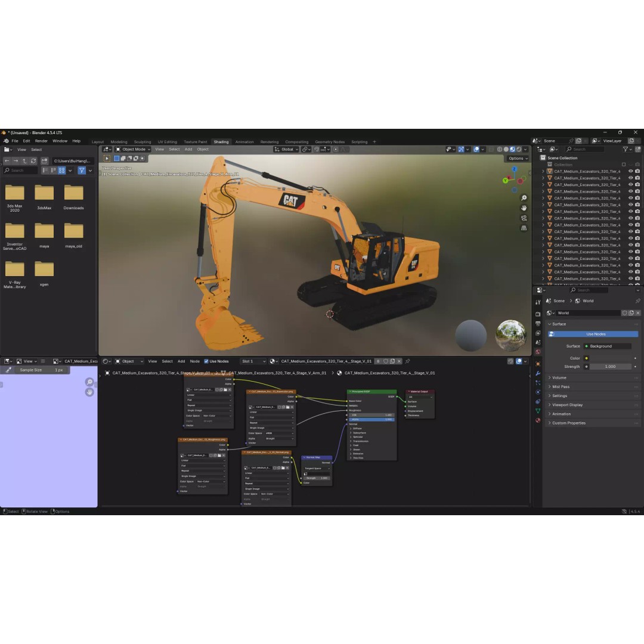Switch to the Geometry Nodes workspace tab
The width and height of the screenshot is (644, 644).
(x=330, y=142)
